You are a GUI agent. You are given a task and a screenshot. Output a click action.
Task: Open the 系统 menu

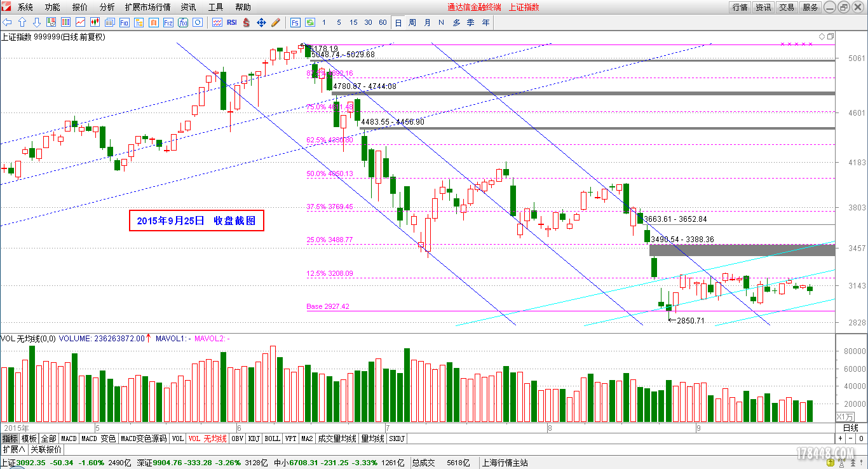click(x=25, y=7)
